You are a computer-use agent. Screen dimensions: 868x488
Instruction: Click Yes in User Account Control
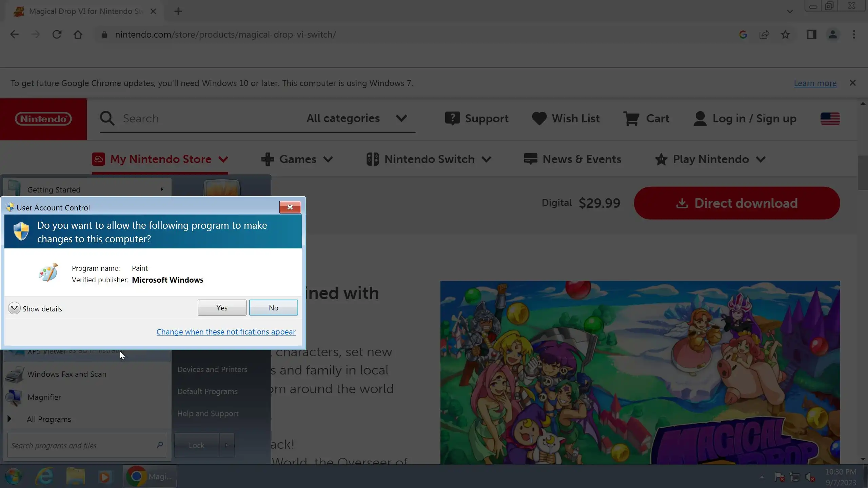pyautogui.click(x=222, y=308)
